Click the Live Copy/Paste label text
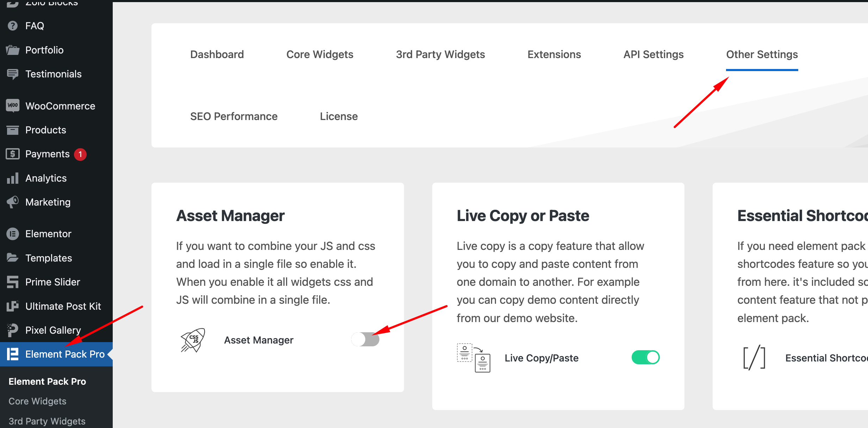 pyautogui.click(x=541, y=358)
